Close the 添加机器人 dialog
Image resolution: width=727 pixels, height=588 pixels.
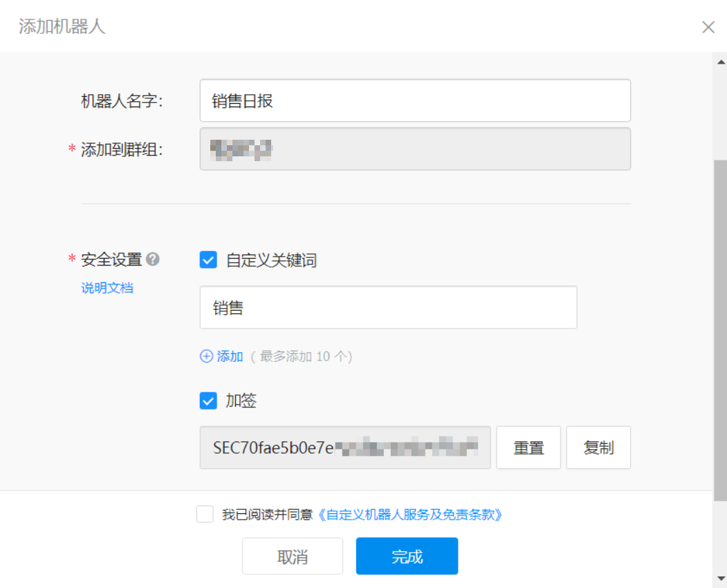pos(708,27)
